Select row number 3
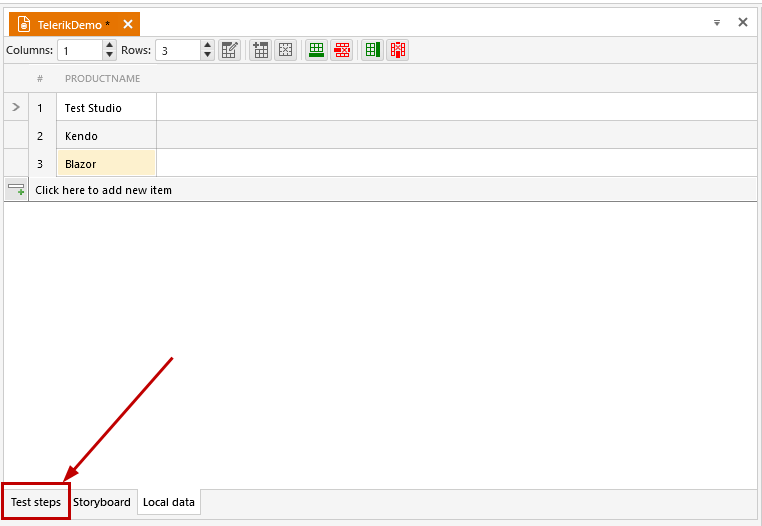The width and height of the screenshot is (762, 526). pos(40,164)
